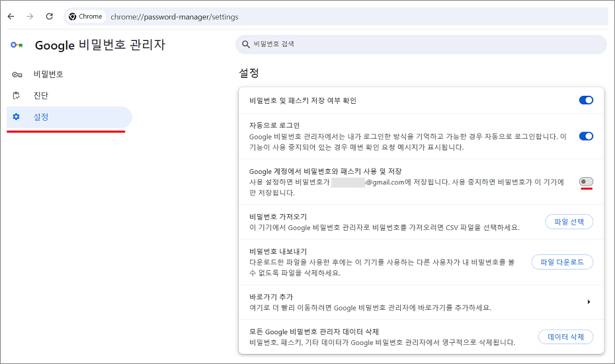Click the 데이터 삭제 button

pos(565,337)
